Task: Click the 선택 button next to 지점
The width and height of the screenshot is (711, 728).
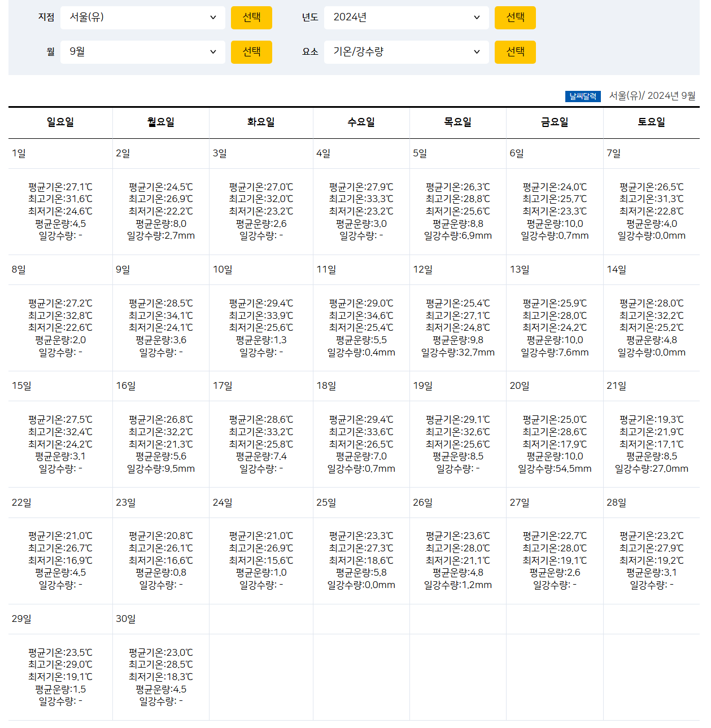Action: click(x=251, y=17)
